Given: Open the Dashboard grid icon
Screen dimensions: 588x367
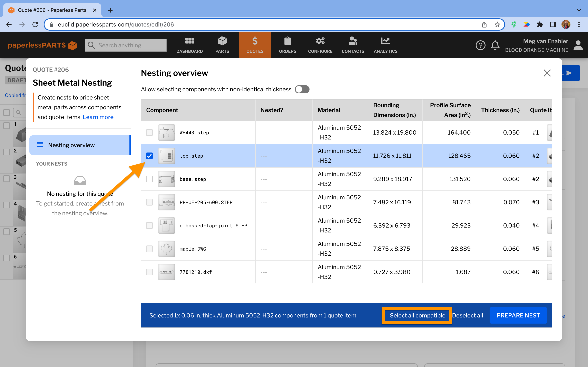Looking at the screenshot, I should coord(189,41).
